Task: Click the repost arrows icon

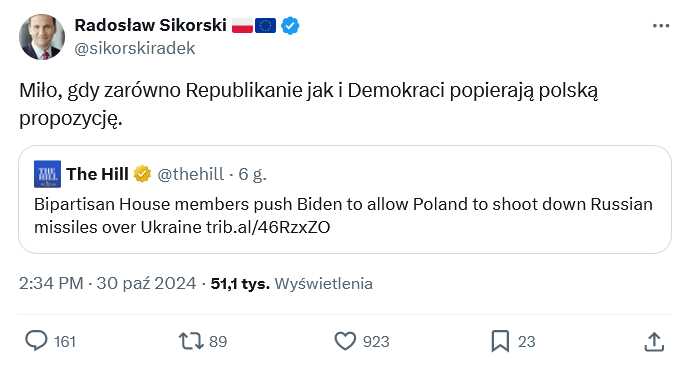Action: 191,341
